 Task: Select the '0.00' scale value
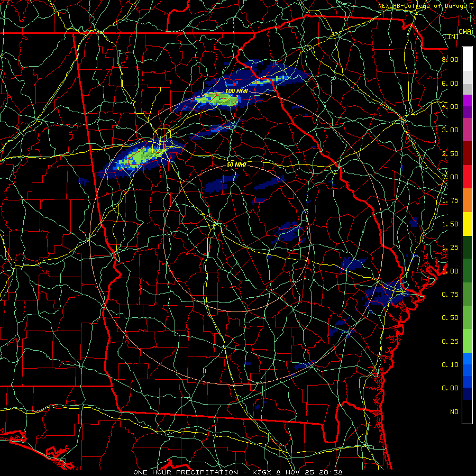tap(450, 388)
